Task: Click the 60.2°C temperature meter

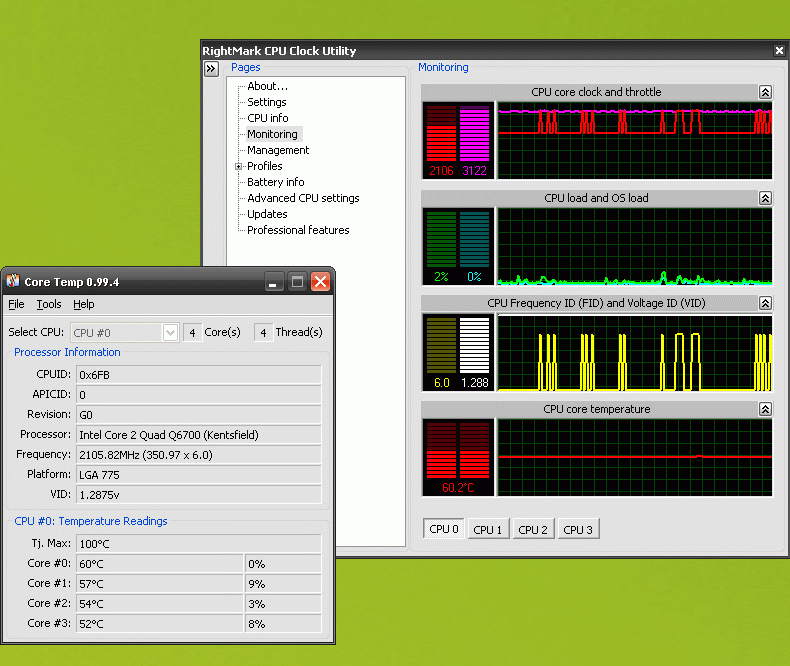Action: point(458,457)
